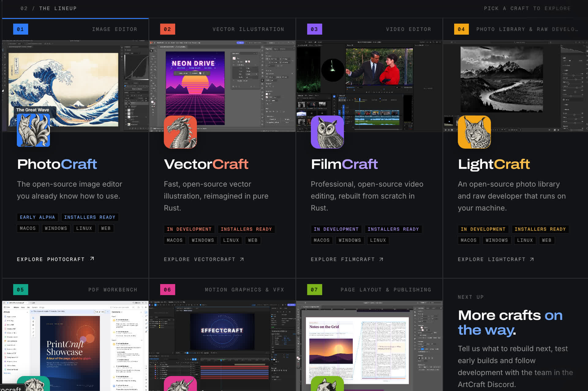Image resolution: width=588 pixels, height=391 pixels.
Task: Open the EffectCraft motion graphics screenshot
Action: [222, 346]
